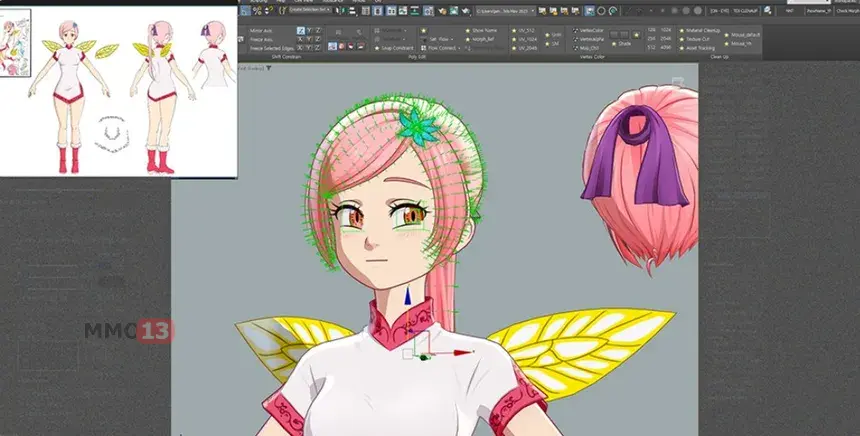
Task: Click the Snap Constraint button
Action: tap(394, 48)
